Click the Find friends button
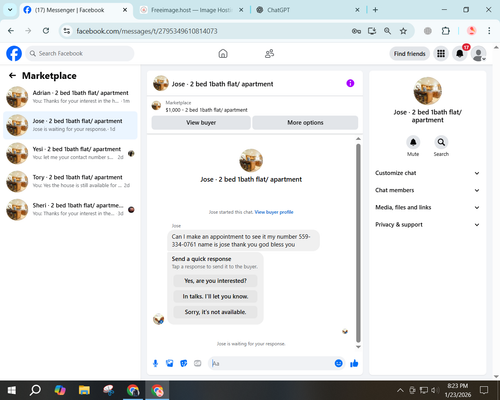Image resolution: width=500 pixels, height=400 pixels. pos(409,54)
